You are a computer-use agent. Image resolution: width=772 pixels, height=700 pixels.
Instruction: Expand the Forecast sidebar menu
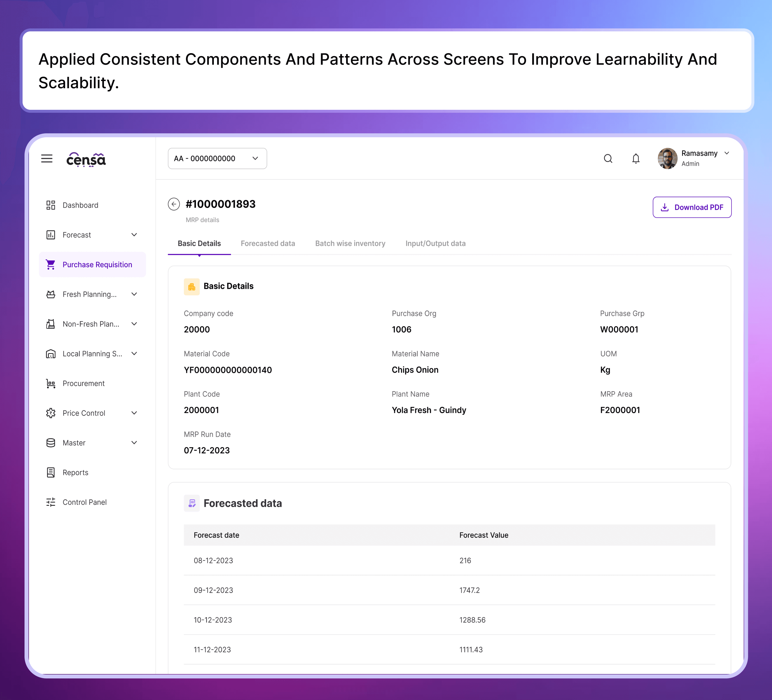coord(134,235)
